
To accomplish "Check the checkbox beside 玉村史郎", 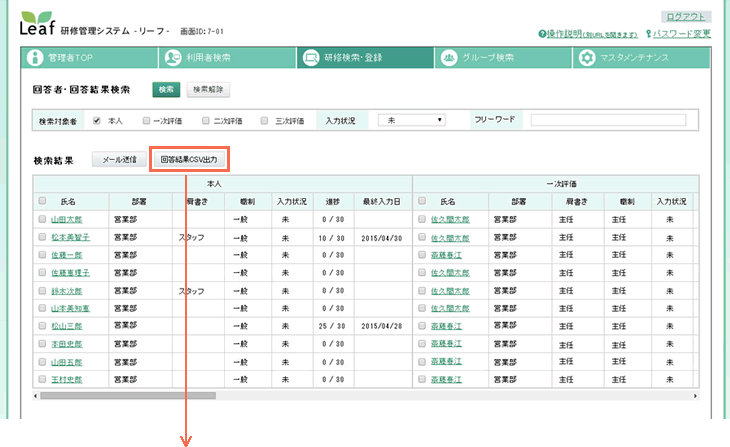I will (x=42, y=379).
